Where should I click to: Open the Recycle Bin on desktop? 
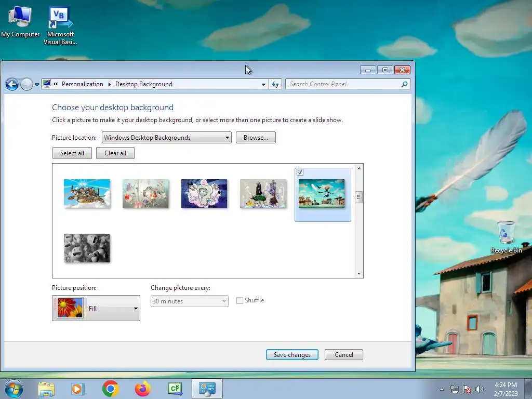[x=506, y=237]
